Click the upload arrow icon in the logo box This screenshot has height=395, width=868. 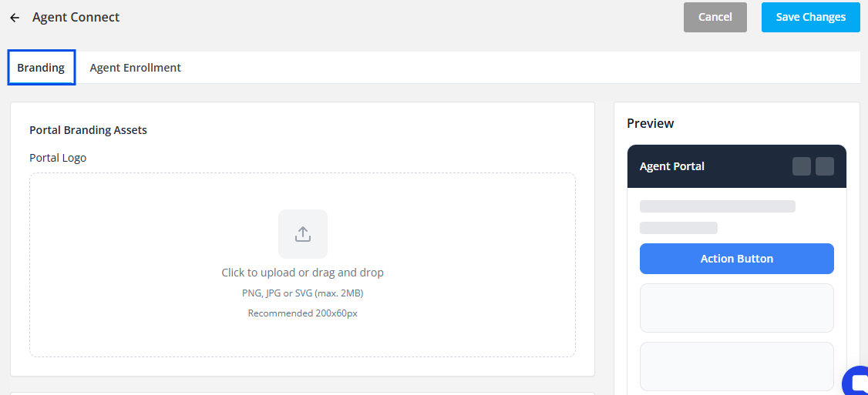[303, 234]
